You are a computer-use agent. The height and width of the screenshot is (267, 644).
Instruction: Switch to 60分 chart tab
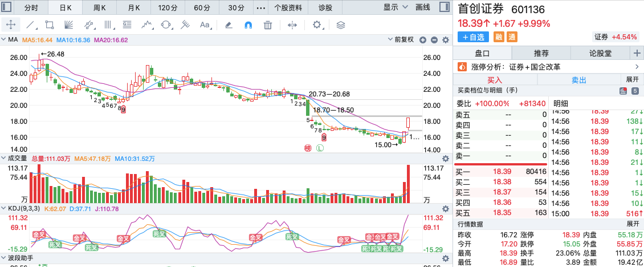coord(202,7)
